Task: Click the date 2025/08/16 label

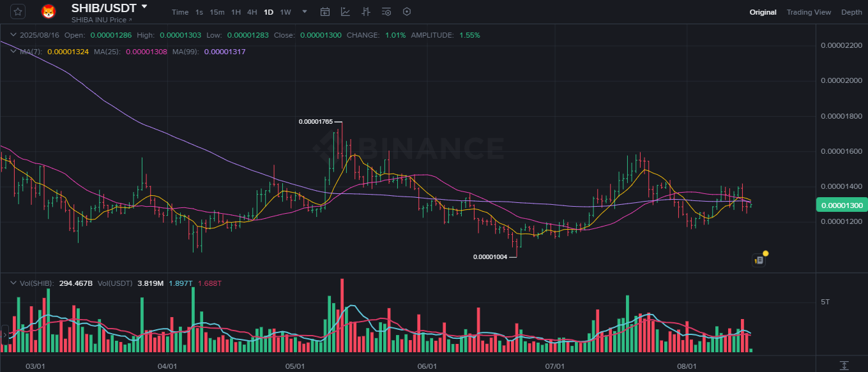Action: coord(40,35)
